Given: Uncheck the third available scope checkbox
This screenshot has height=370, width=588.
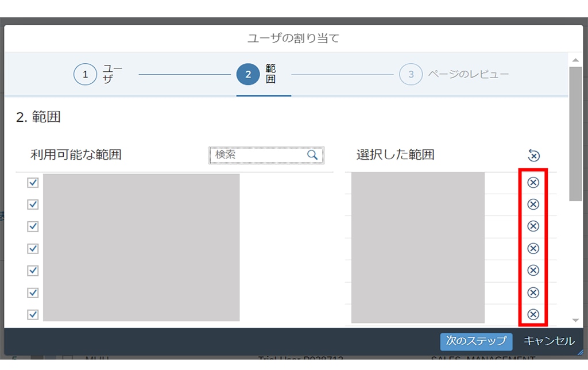Looking at the screenshot, I should [33, 226].
